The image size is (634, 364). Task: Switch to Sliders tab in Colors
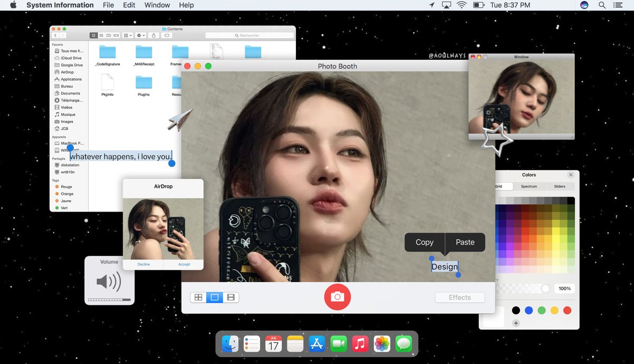point(560,186)
